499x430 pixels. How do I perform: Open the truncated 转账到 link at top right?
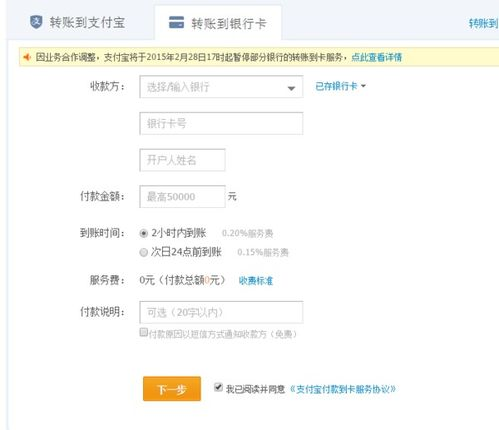(x=484, y=23)
